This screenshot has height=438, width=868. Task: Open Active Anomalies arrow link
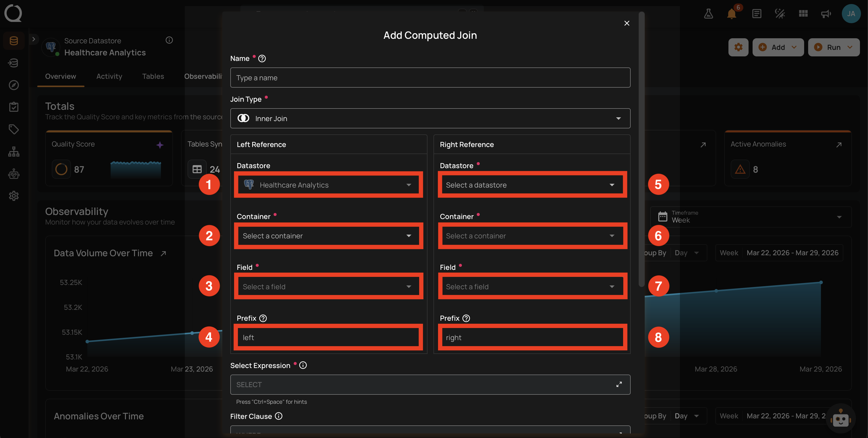click(x=839, y=145)
